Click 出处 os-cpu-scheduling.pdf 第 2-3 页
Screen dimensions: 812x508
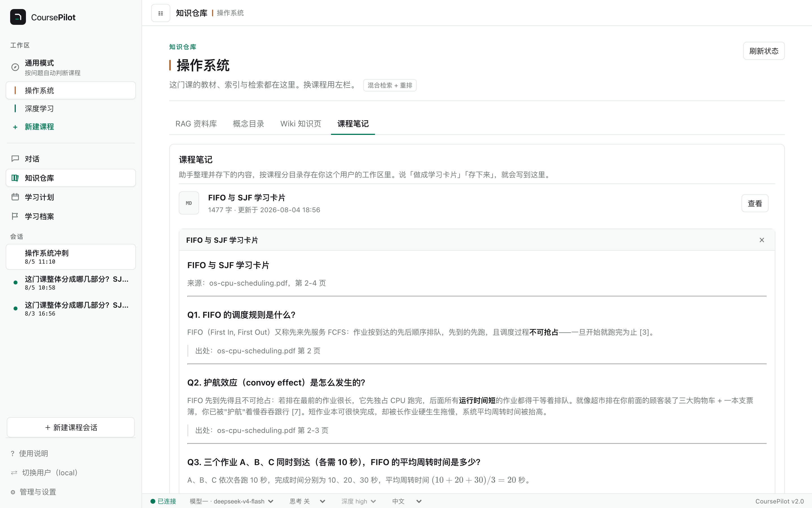262,430
